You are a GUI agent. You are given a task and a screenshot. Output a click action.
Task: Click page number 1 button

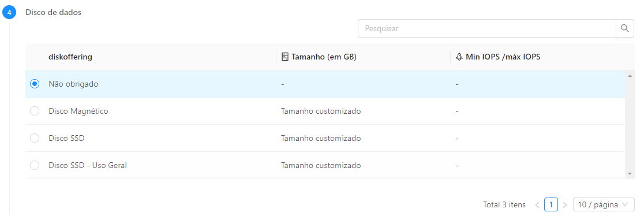[551, 204]
